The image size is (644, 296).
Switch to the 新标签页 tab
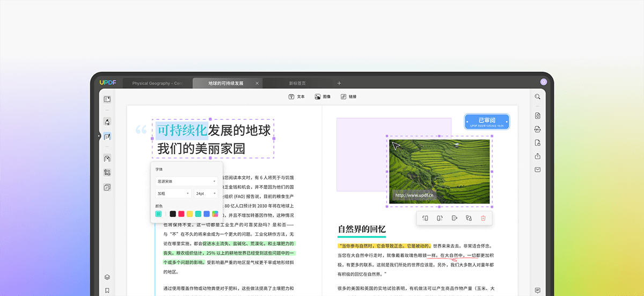pyautogui.click(x=297, y=83)
